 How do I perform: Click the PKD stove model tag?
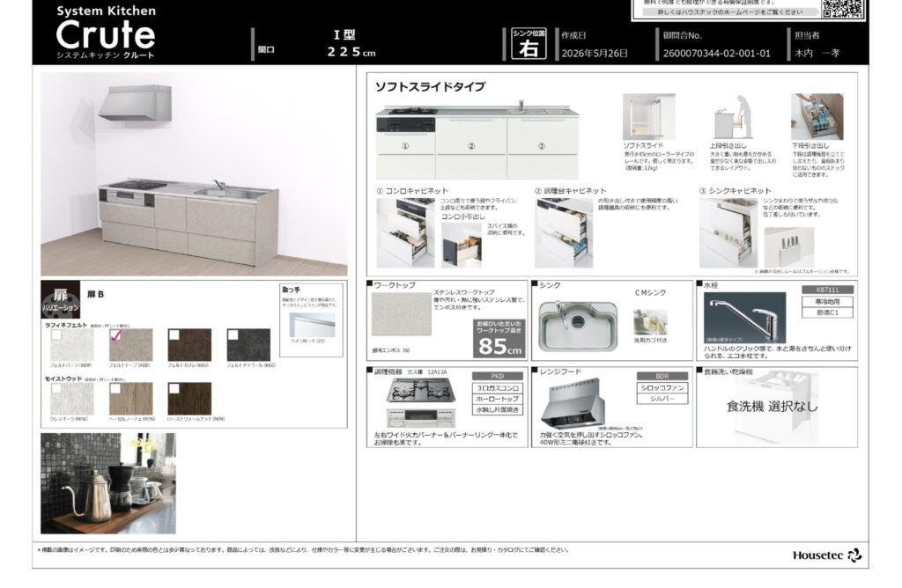[498, 376]
